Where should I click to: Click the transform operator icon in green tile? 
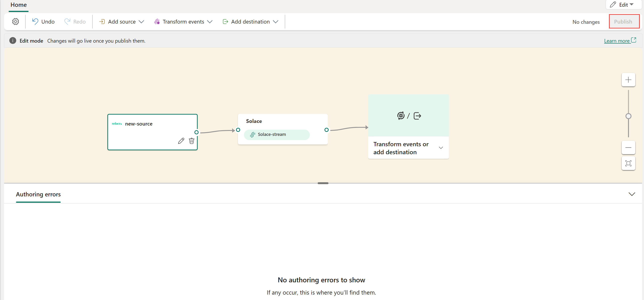point(401,116)
